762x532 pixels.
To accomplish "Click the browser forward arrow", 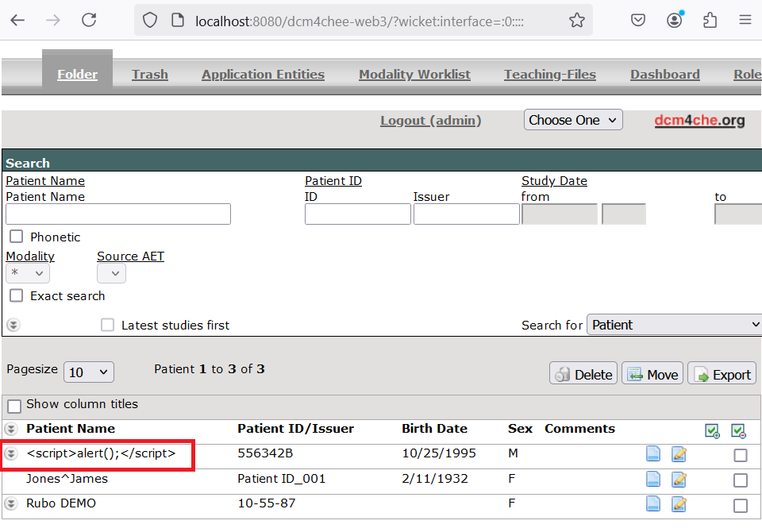I will tap(53, 21).
